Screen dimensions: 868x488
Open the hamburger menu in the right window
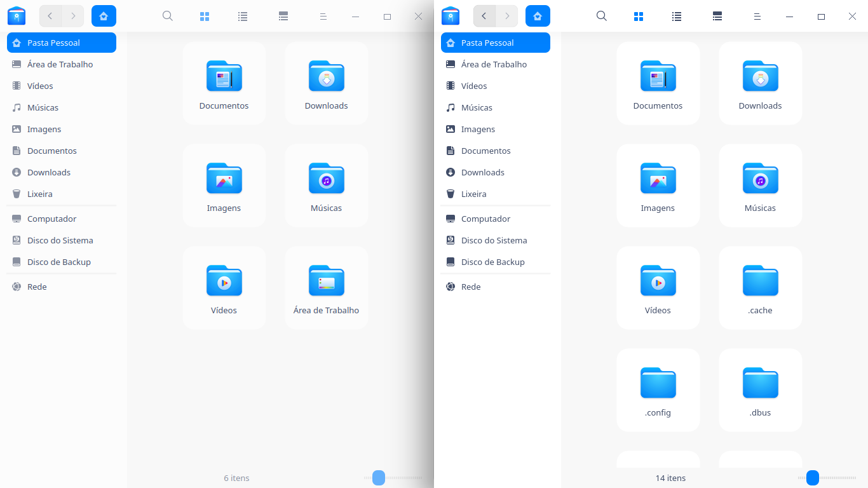point(757,17)
